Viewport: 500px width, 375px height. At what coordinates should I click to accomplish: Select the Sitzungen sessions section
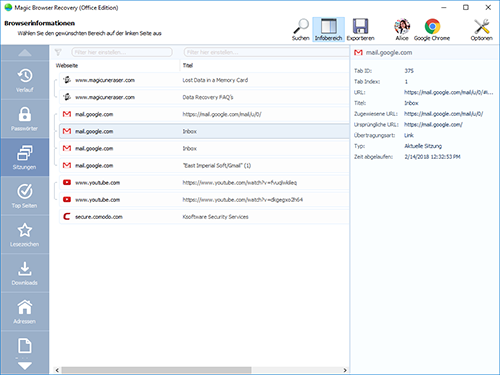coord(25,157)
